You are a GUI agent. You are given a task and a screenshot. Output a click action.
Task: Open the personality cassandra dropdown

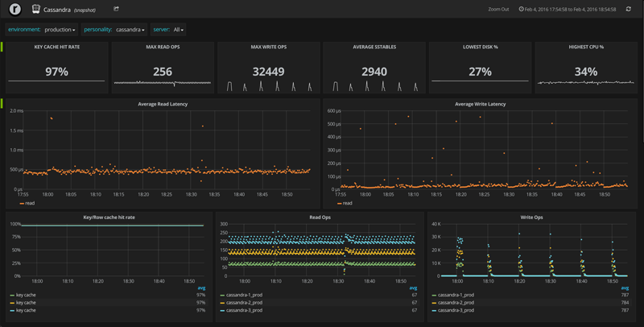click(x=130, y=30)
